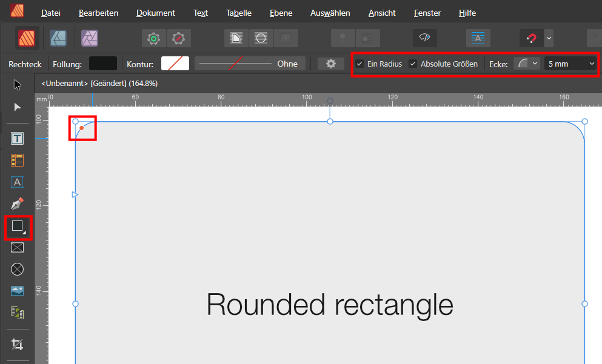The image size is (602, 364).
Task: Open the Text menu
Action: (201, 13)
